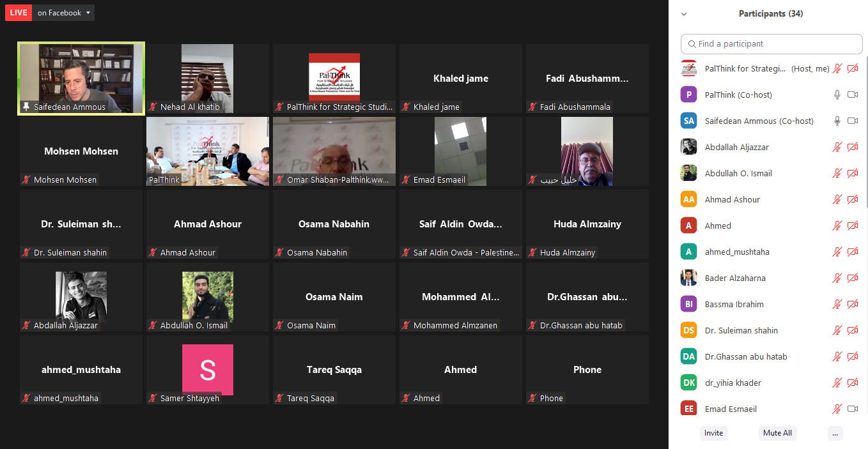868x449 pixels.
Task: Click Saifedean Ammous microphone icon in list
Action: (x=837, y=121)
